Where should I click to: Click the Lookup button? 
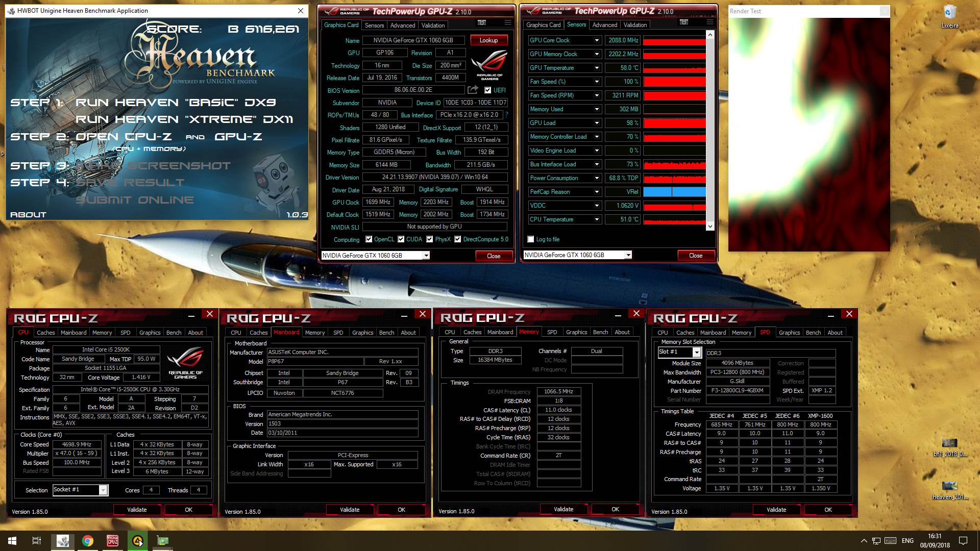[488, 40]
